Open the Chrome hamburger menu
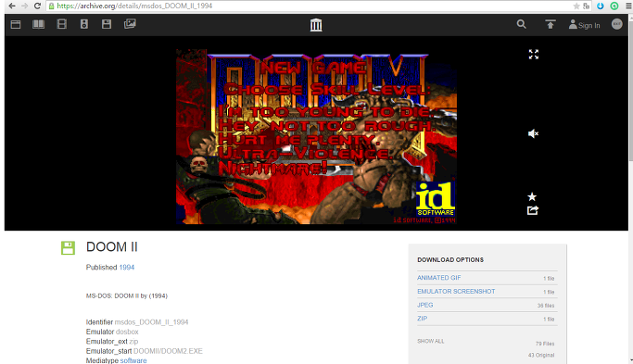 pyautogui.click(x=629, y=6)
